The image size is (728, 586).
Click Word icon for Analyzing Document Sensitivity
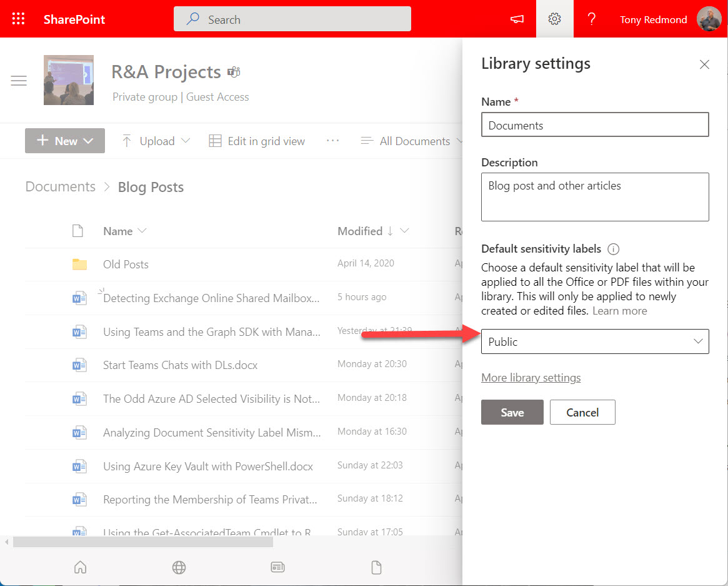tap(79, 433)
